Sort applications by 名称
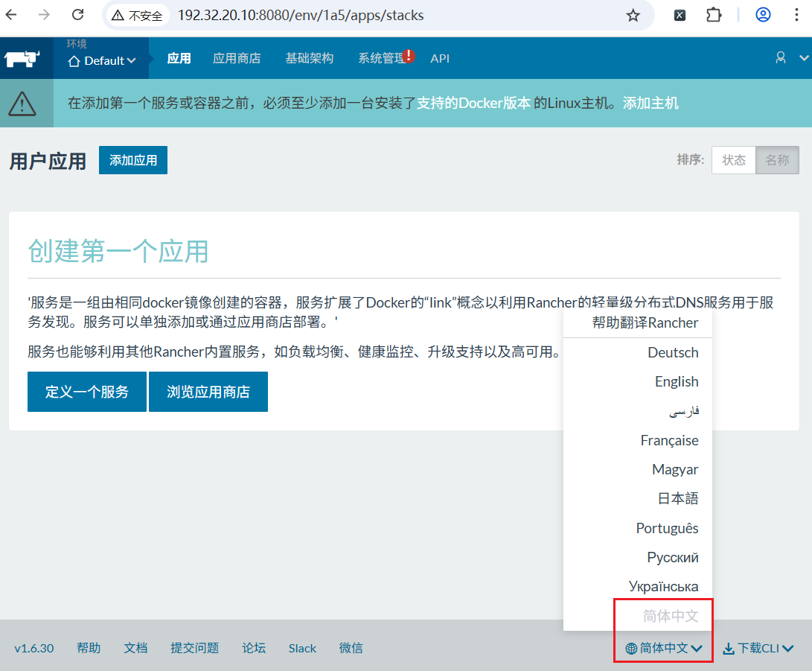 click(777, 160)
